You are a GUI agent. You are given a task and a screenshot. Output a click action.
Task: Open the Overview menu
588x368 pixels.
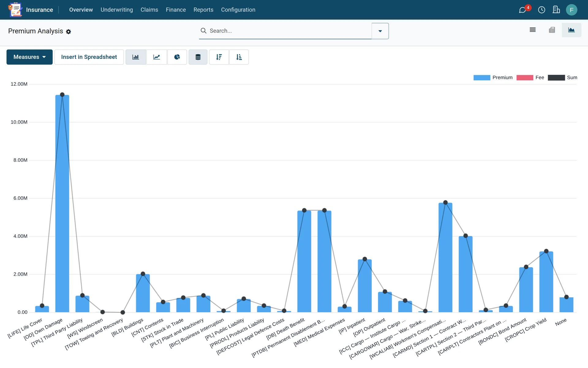click(x=81, y=10)
